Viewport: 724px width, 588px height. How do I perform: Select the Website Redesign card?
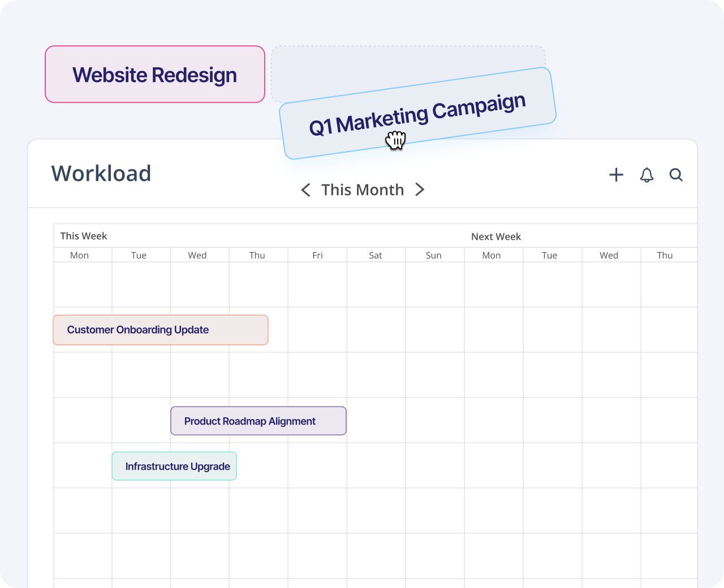point(155,74)
